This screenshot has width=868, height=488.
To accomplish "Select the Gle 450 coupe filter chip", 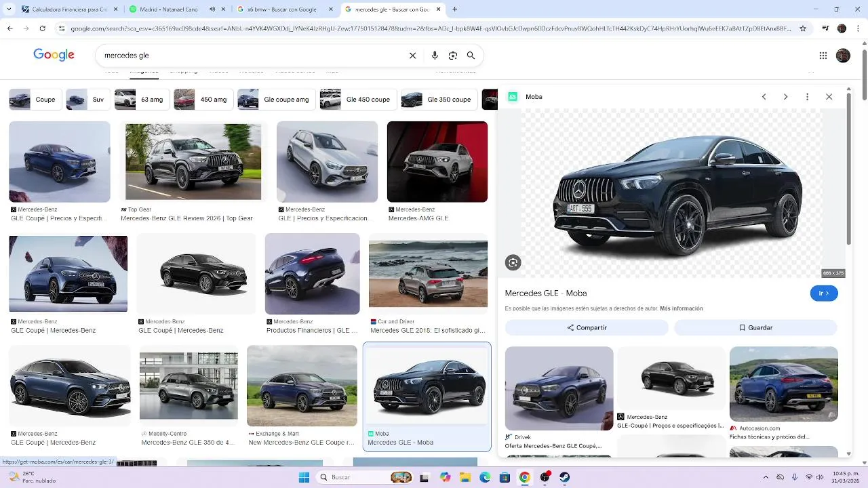I will pos(358,100).
